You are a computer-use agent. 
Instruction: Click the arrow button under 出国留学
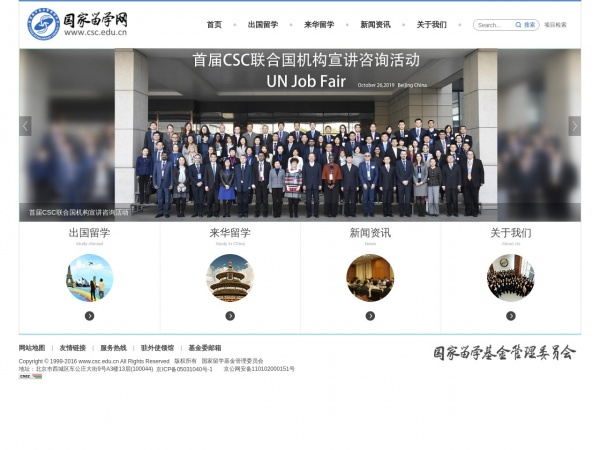(x=90, y=316)
